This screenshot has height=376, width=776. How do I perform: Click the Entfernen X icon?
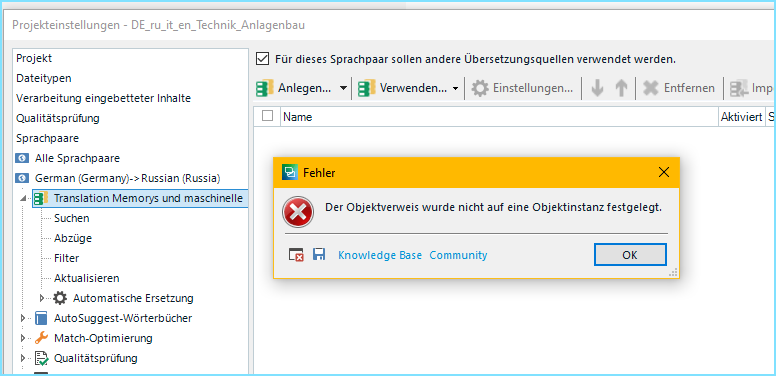pos(650,89)
